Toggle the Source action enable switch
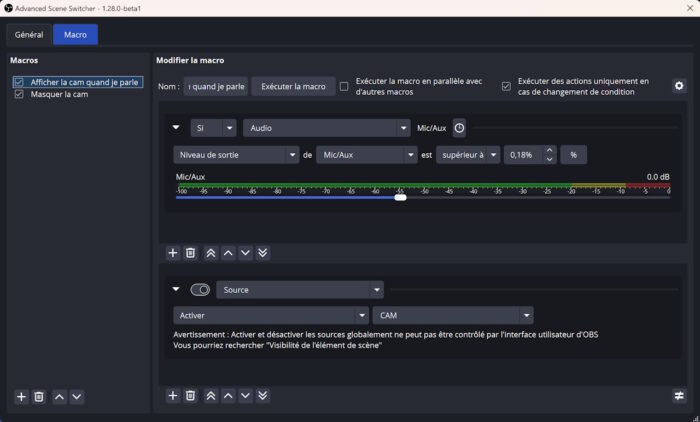700x422 pixels. click(x=200, y=290)
